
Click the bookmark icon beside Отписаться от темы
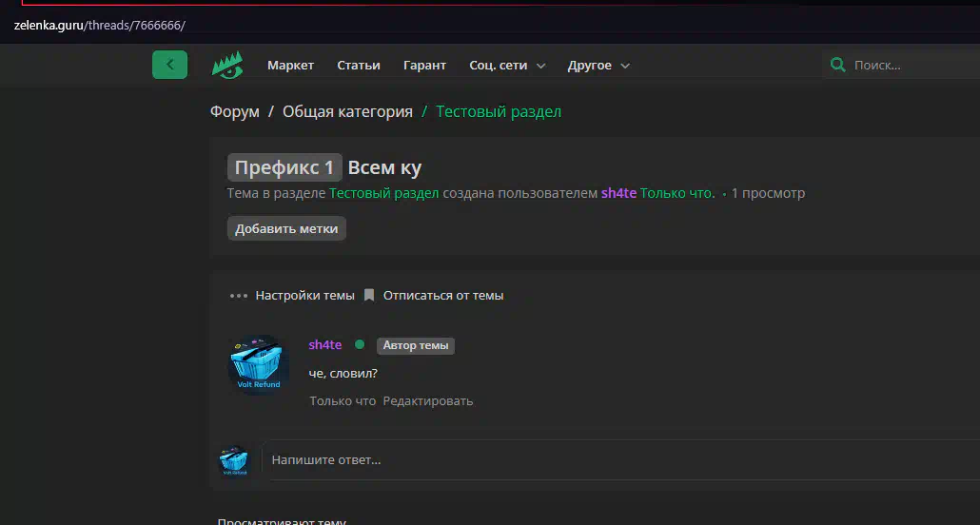369,295
